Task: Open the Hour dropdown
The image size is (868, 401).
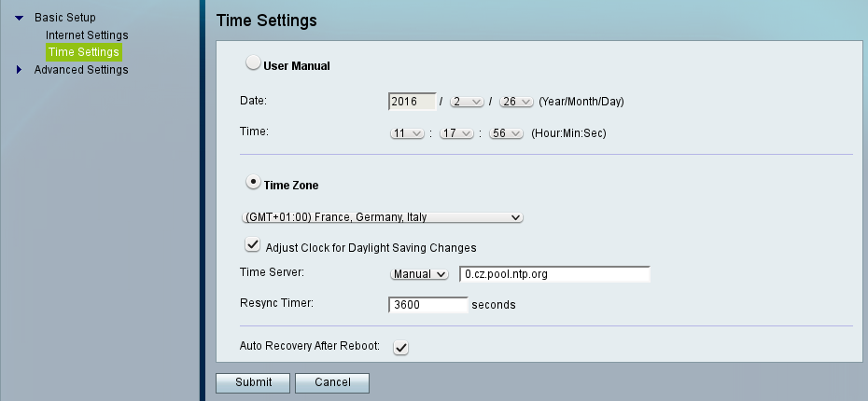Action: coord(407,133)
